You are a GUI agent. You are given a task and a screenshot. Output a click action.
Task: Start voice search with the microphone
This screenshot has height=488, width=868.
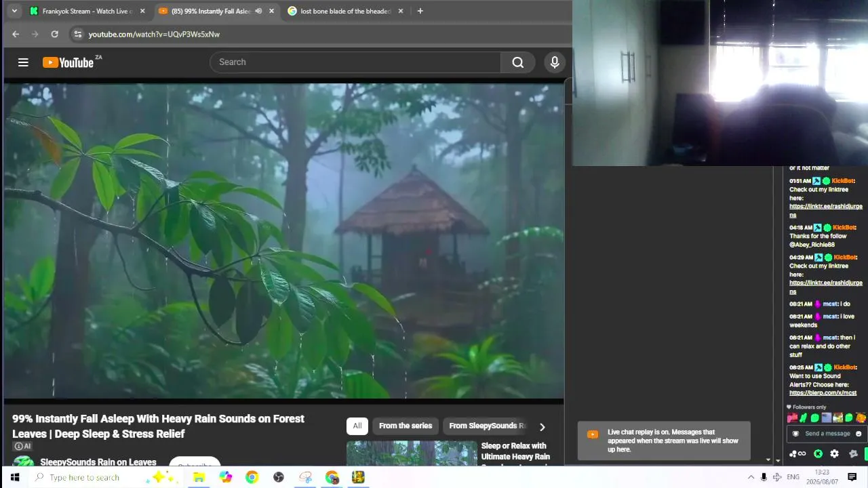[x=555, y=62]
